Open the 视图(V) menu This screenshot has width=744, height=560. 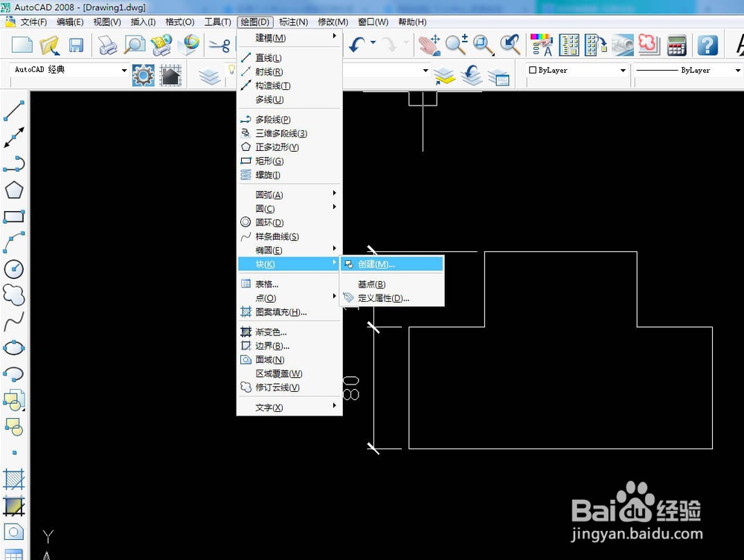click(x=106, y=22)
